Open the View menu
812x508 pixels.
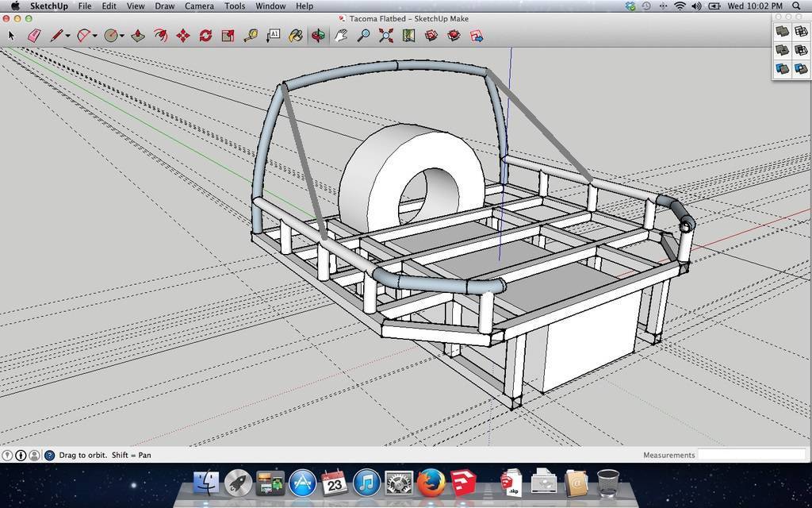tap(135, 6)
